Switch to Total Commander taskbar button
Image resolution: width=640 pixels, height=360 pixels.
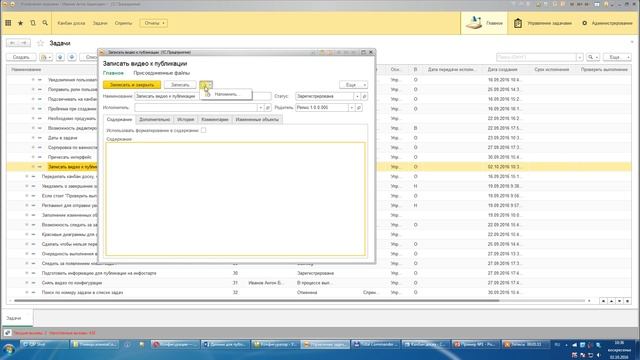pos(376,344)
